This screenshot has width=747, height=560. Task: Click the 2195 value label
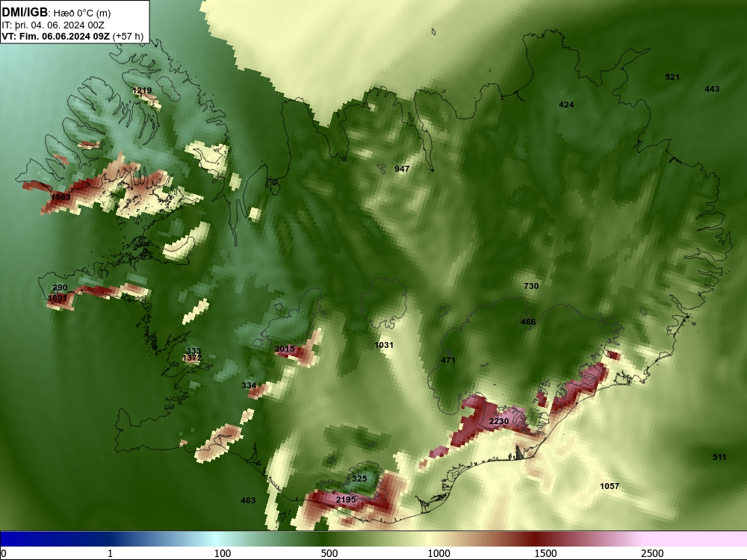tap(346, 500)
